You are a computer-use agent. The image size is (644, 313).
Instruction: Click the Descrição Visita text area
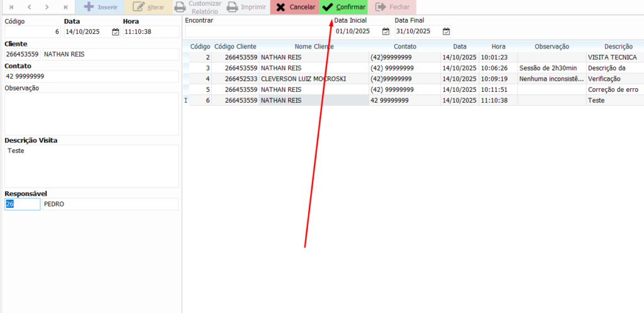(91, 166)
